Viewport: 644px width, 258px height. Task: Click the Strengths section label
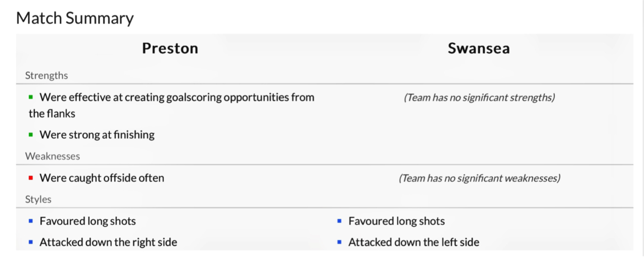coord(46,75)
